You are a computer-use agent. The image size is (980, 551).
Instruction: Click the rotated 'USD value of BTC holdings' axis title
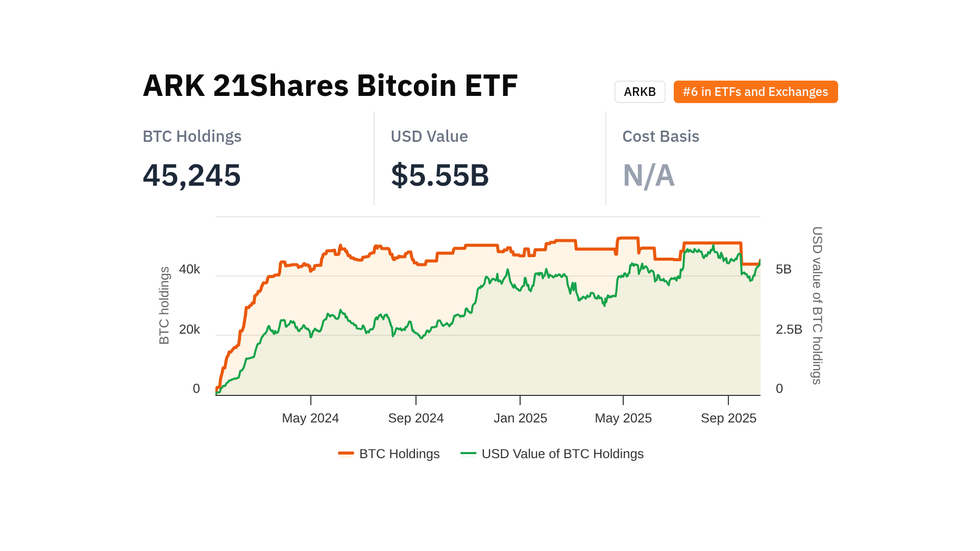817,305
